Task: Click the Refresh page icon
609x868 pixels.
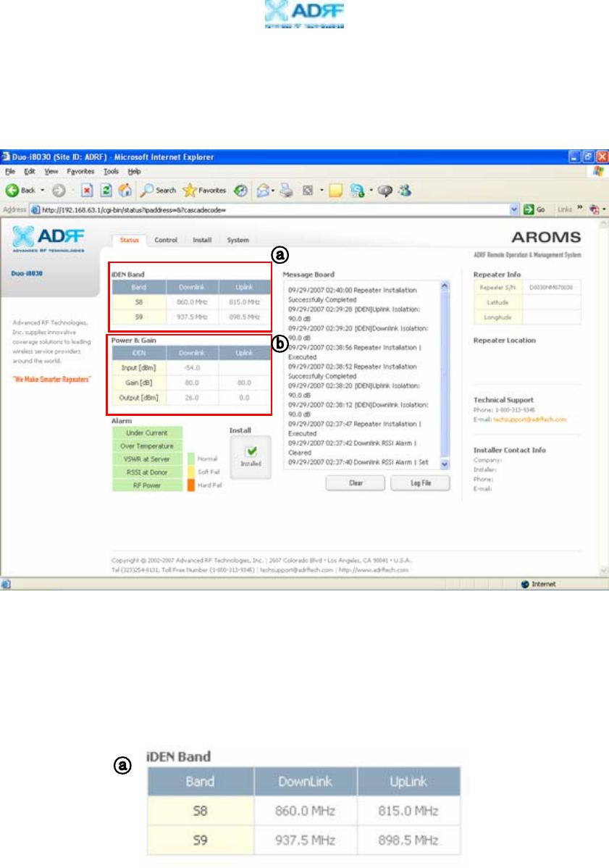Action: pos(106,191)
